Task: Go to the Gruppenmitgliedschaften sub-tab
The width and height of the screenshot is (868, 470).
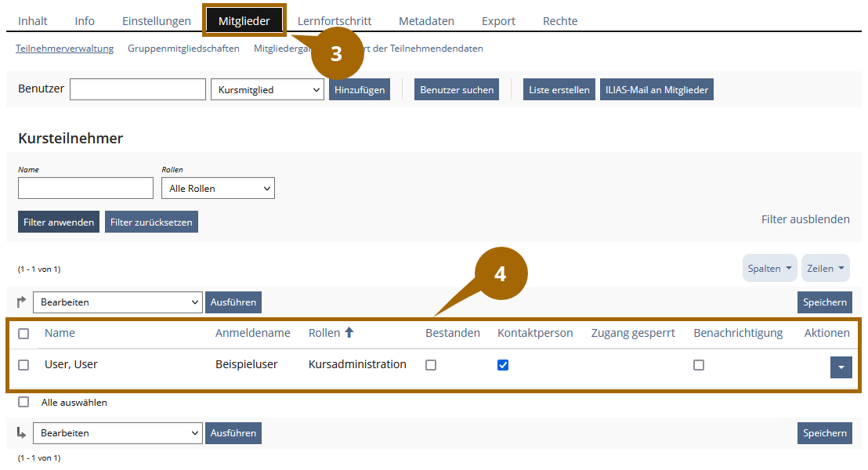Action: [183, 49]
